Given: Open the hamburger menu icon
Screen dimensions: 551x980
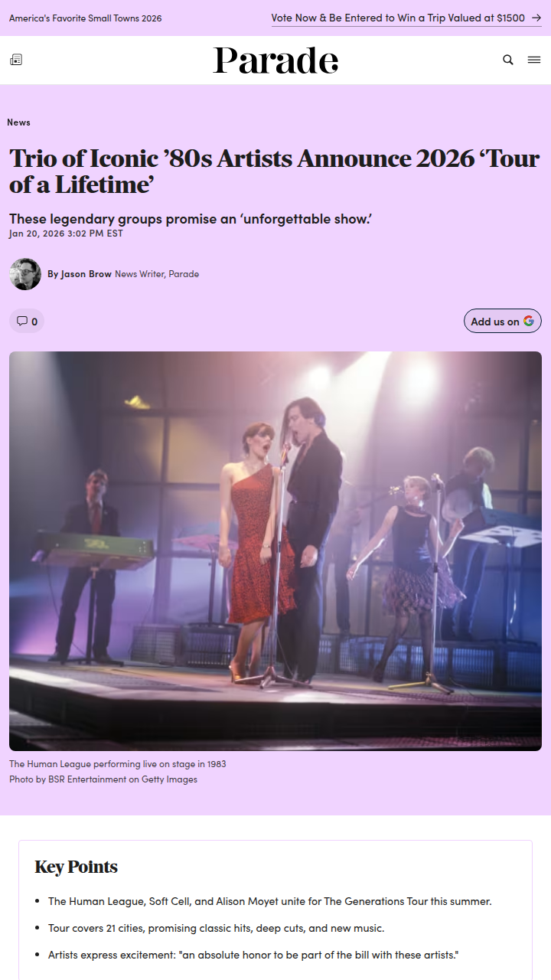Looking at the screenshot, I should pos(534,60).
